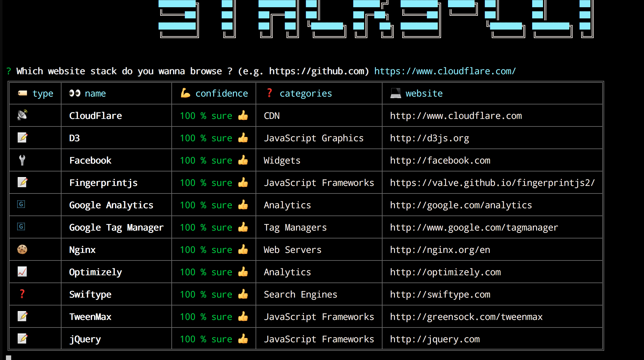
Task: Click the Cloudflare website URL link
Action: coord(456,115)
